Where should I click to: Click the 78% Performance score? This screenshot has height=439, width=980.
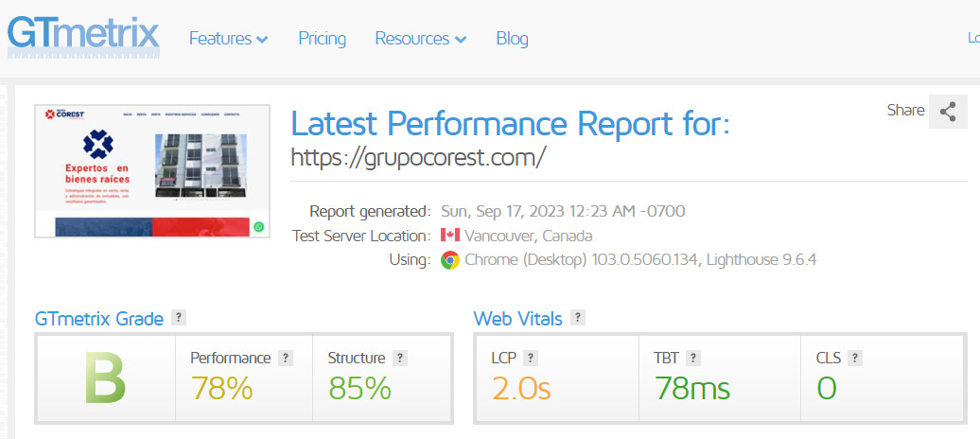click(222, 388)
